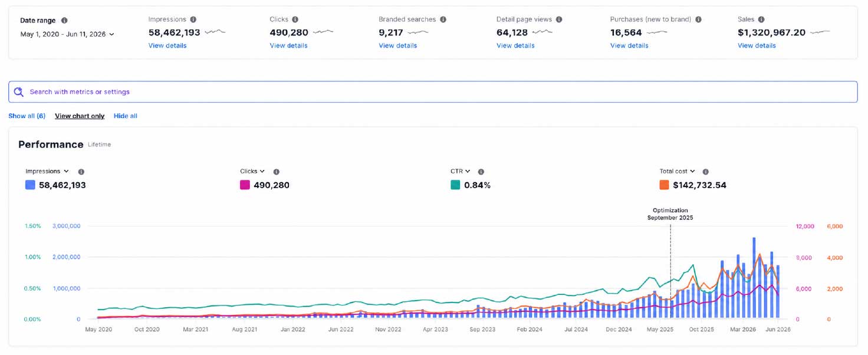Select View chart only
This screenshot has height=355, width=868.
tap(80, 116)
